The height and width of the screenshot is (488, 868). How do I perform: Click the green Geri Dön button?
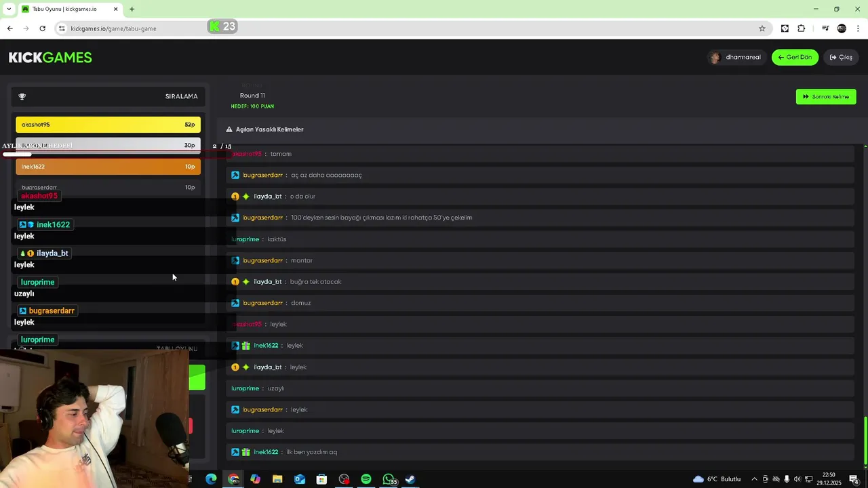[x=795, y=58]
